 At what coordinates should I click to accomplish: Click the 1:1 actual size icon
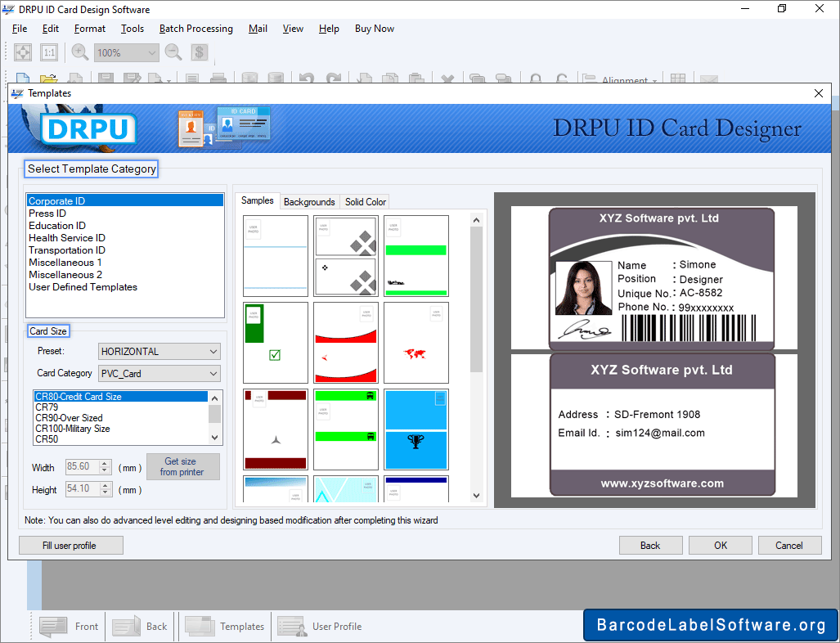tap(49, 52)
